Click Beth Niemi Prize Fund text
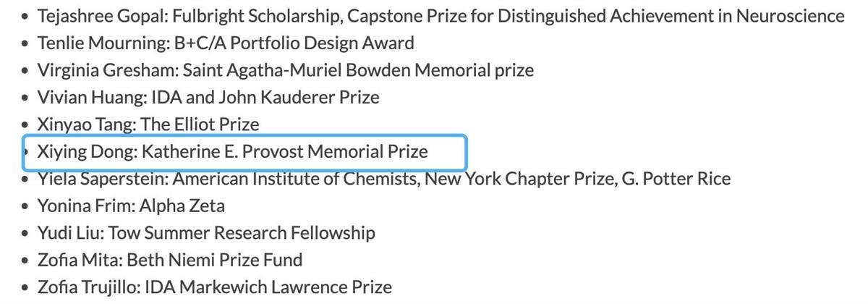Viewport: 868px width, 304px height. coord(214,260)
